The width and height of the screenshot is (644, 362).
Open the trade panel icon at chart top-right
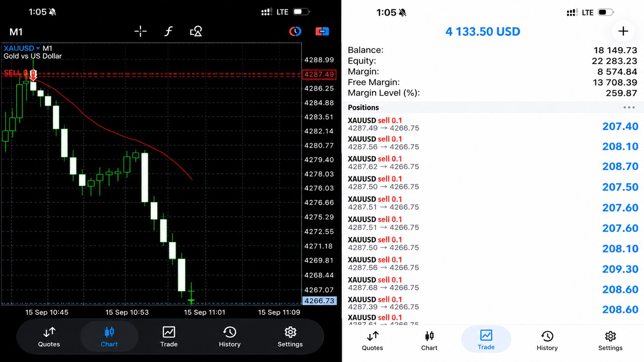pyautogui.click(x=322, y=31)
